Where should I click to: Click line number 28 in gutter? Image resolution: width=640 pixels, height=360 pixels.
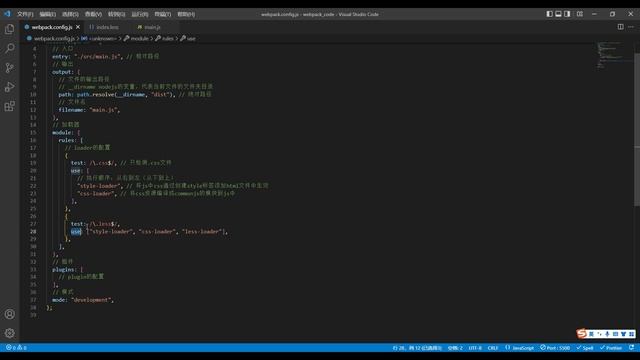pyautogui.click(x=33, y=231)
